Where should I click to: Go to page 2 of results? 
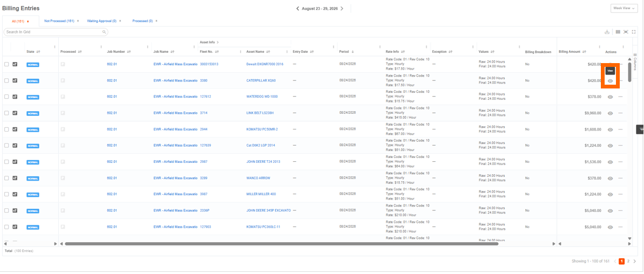pyautogui.click(x=628, y=261)
